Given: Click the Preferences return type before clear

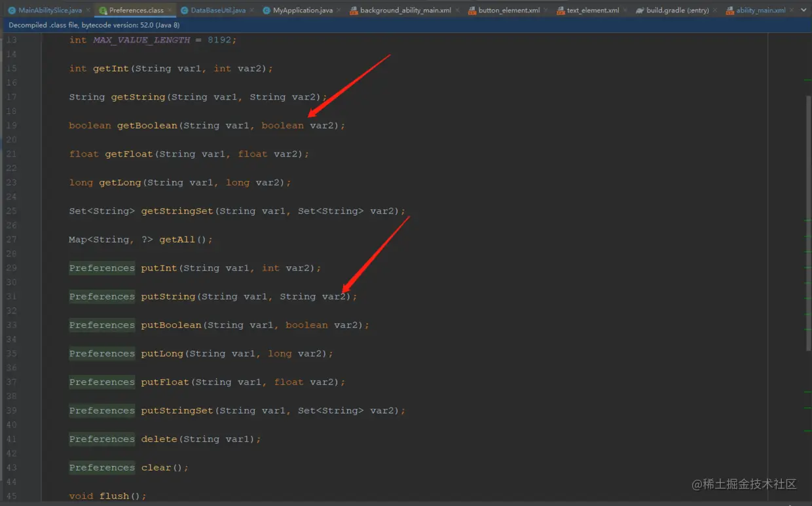Looking at the screenshot, I should point(101,468).
